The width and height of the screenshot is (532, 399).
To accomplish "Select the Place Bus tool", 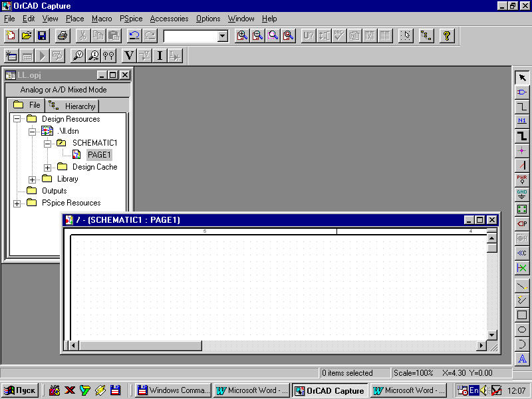I will pos(522,136).
